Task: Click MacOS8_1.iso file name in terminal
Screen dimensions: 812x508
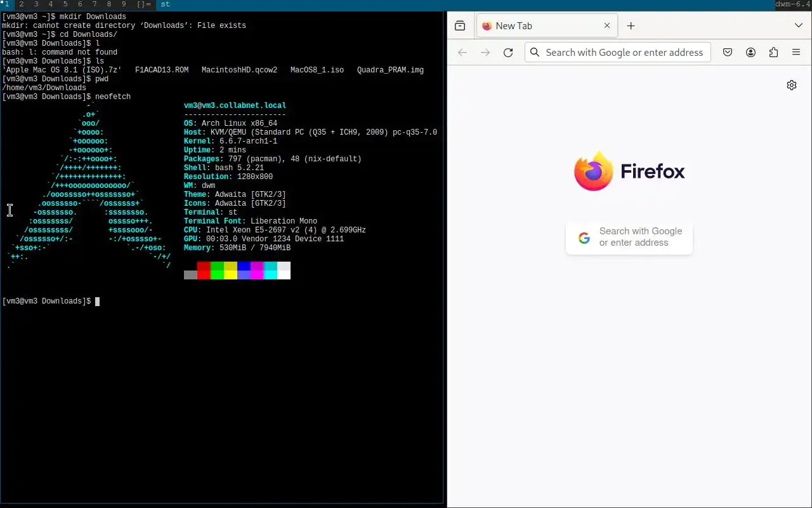Action: (317, 70)
